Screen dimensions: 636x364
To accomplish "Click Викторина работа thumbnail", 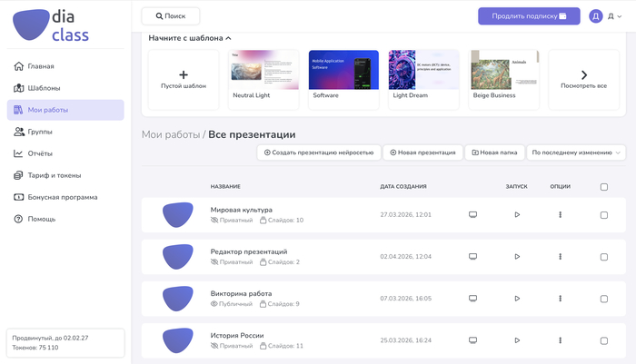I will click(x=178, y=299).
